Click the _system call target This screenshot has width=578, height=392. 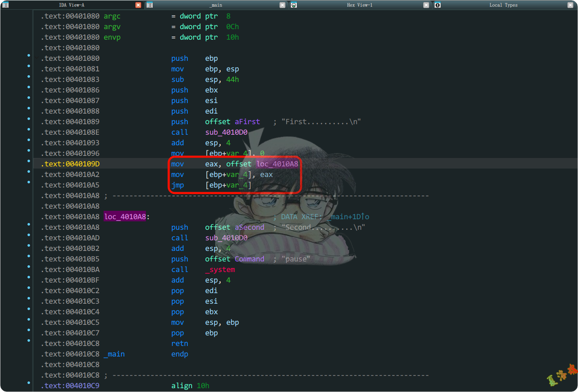(x=220, y=269)
